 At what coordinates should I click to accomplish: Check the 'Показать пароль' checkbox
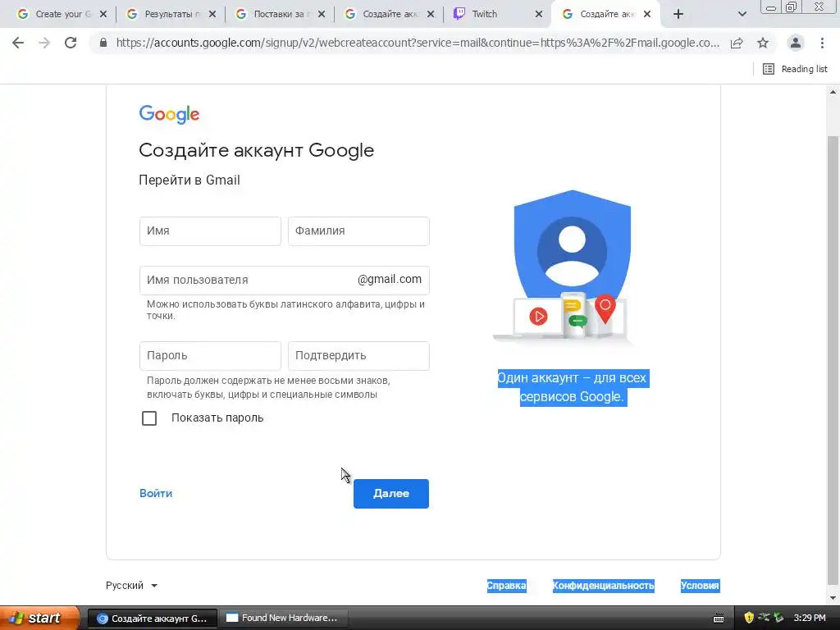pyautogui.click(x=149, y=418)
